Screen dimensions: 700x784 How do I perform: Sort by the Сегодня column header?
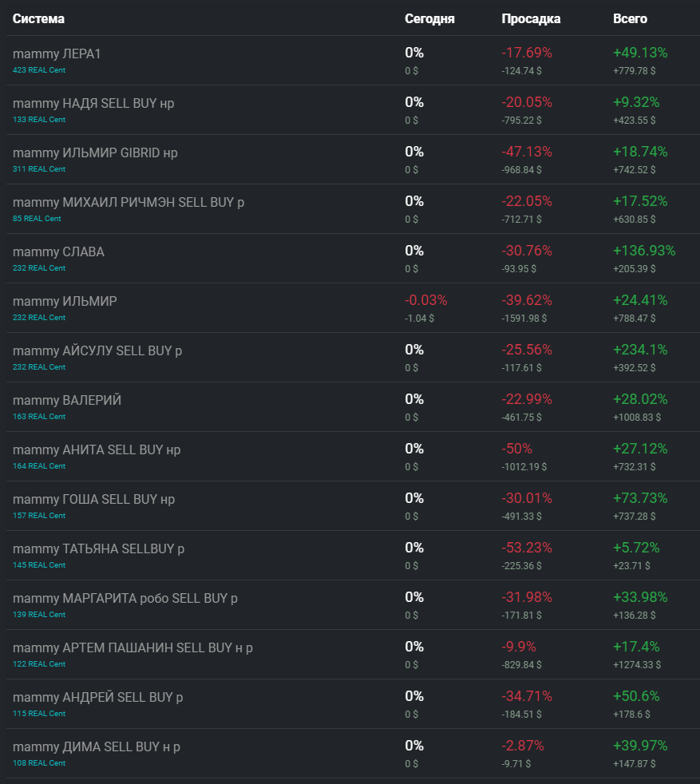pos(429,18)
